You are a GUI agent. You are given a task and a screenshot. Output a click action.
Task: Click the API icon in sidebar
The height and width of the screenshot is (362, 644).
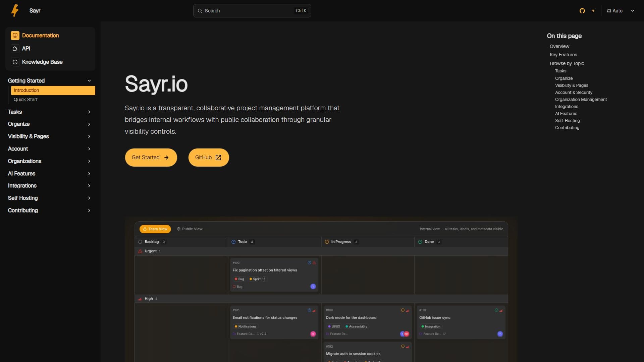coord(15,49)
